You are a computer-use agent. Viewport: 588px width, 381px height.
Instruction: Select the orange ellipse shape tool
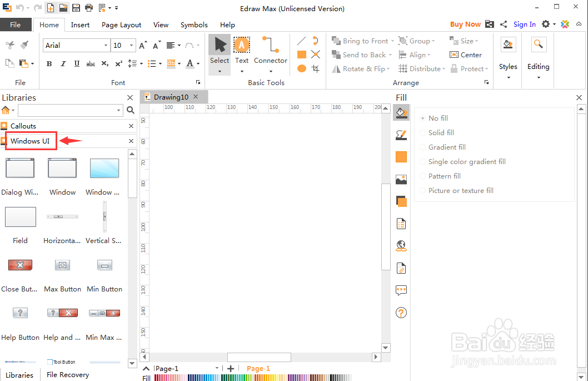[x=301, y=68]
